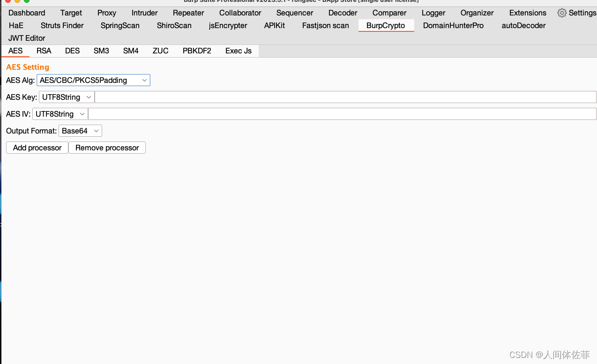Image resolution: width=597 pixels, height=364 pixels.
Task: Click the AES Setting heading
Action: 28,67
